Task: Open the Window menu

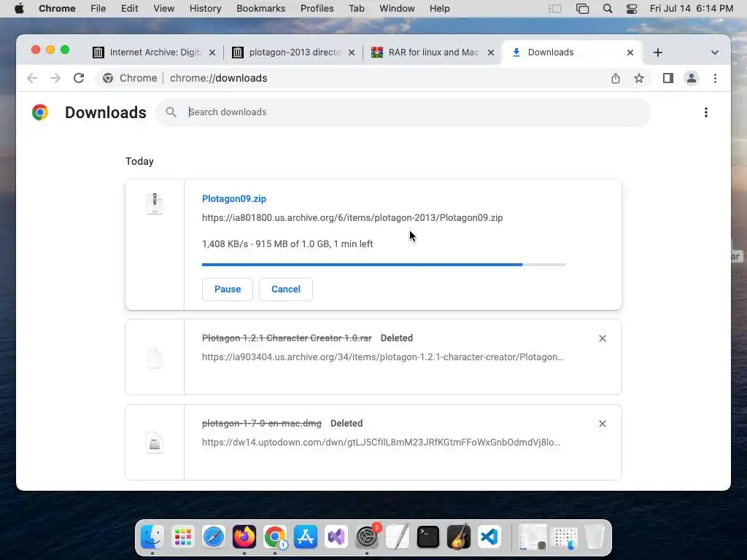Action: tap(397, 9)
